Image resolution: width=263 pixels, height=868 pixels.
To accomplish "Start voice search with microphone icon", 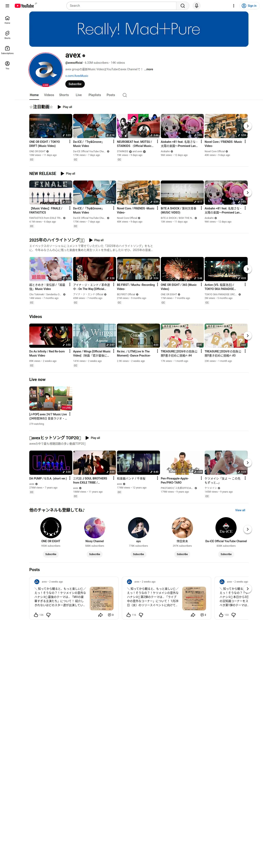I will click(x=197, y=6).
